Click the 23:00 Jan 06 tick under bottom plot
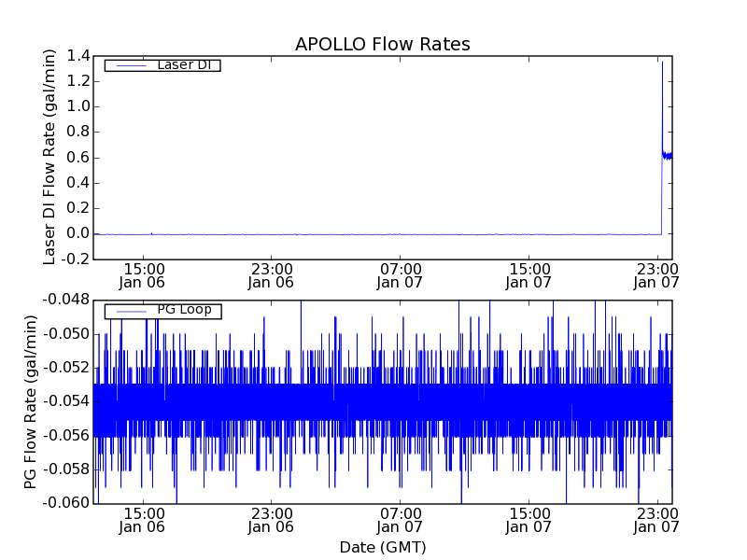 pyautogui.click(x=271, y=520)
